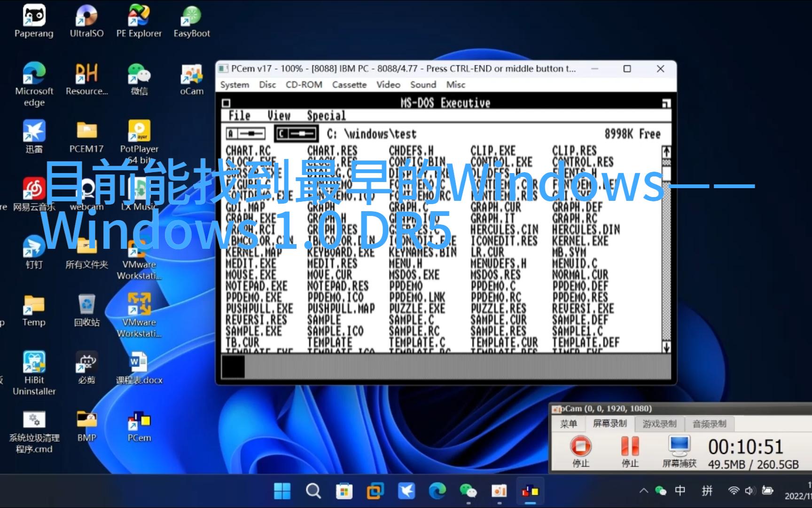Open Wi-Fi network tray icon
The width and height of the screenshot is (812, 508).
733,491
